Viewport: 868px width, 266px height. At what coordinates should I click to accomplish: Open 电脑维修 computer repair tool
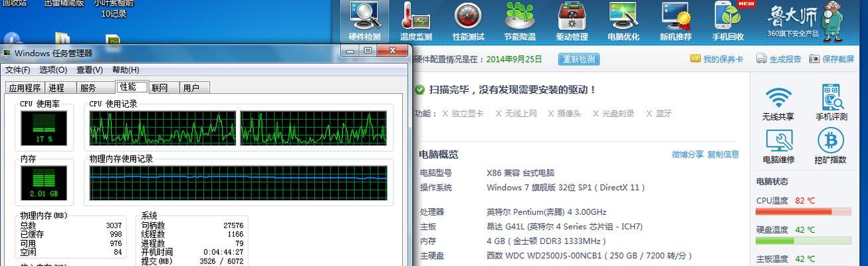point(778,146)
